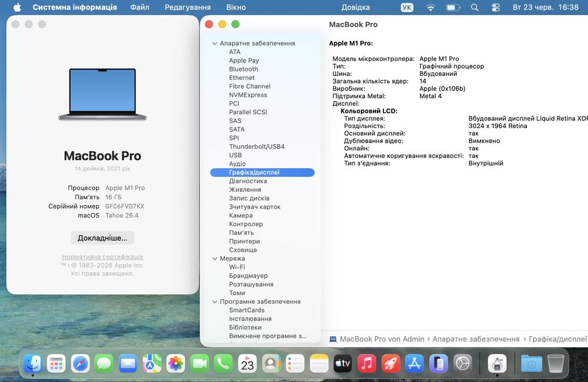Open the yellow Notes app

click(319, 363)
